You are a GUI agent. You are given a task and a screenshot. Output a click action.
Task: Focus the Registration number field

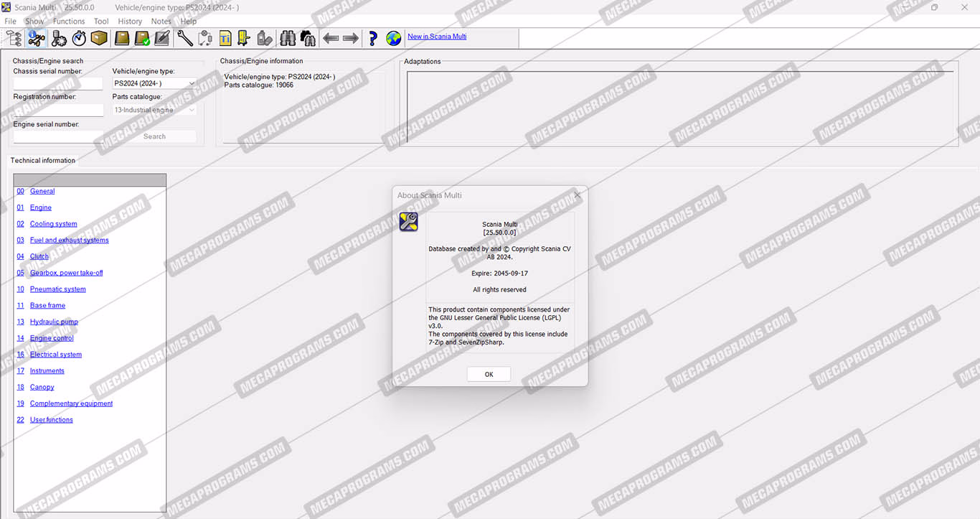click(x=58, y=110)
